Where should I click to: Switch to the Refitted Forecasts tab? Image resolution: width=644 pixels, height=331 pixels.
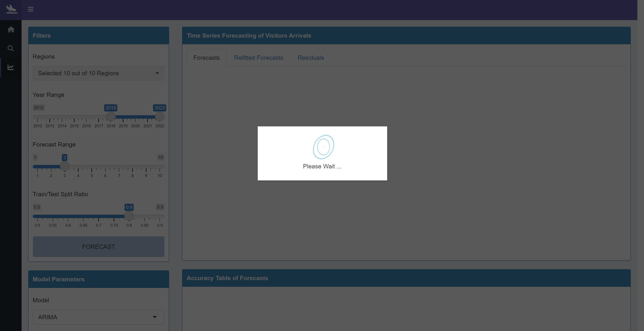tap(259, 58)
